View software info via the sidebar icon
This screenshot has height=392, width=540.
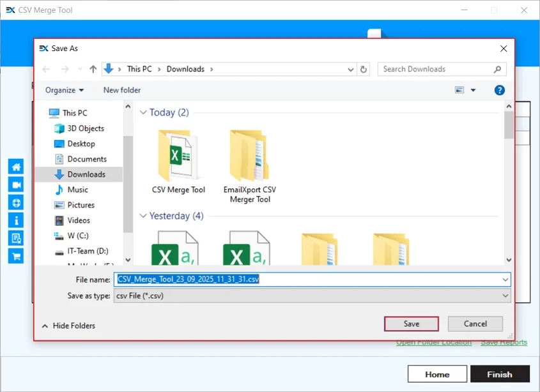[x=15, y=220]
